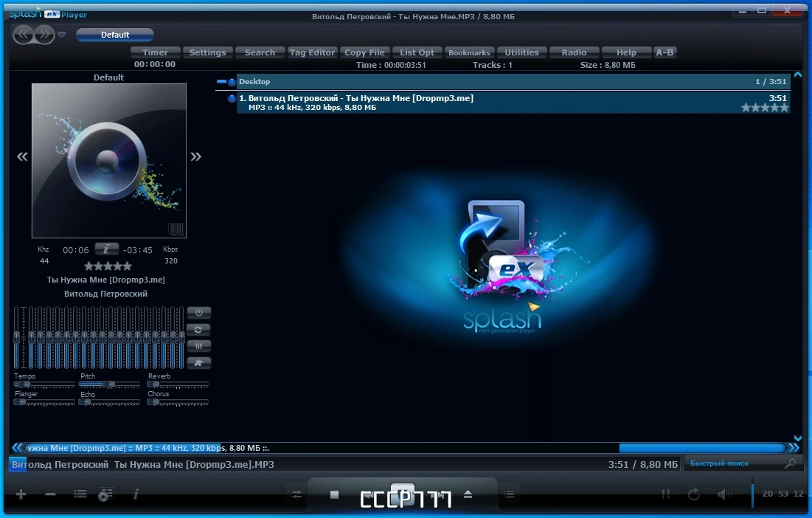Open the Timer menu
Viewport: 812px width, 518px height.
click(156, 52)
